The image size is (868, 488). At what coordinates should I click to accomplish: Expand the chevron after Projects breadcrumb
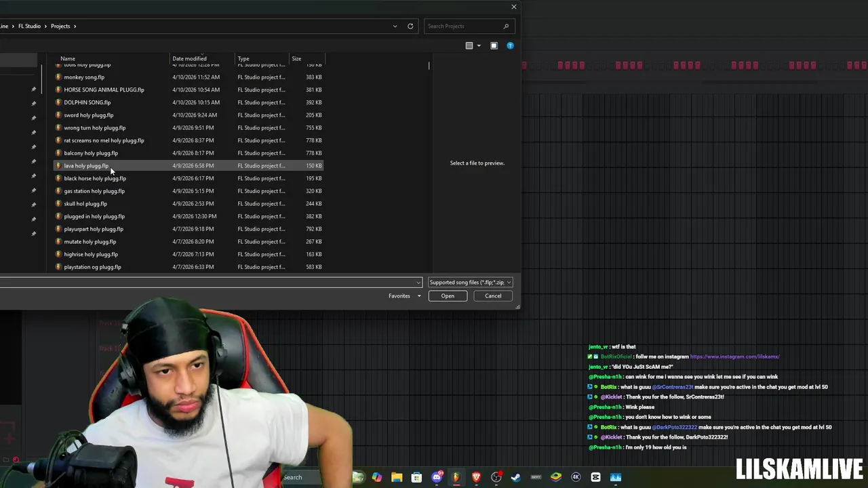point(75,26)
